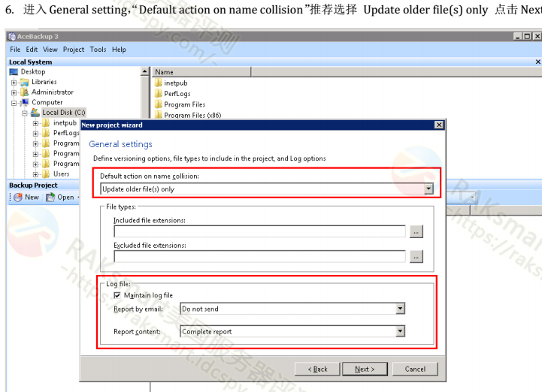Open the View menu

50,50
